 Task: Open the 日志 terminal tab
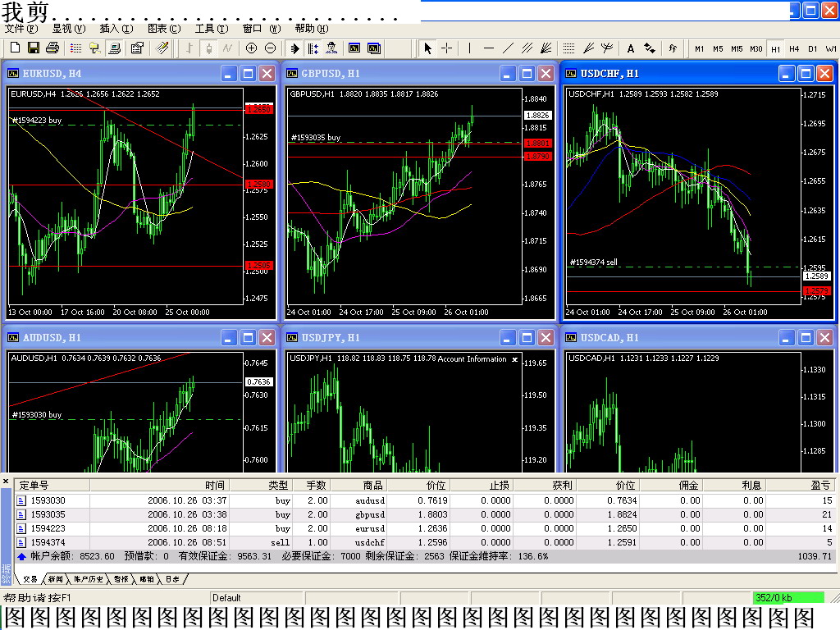point(172,579)
